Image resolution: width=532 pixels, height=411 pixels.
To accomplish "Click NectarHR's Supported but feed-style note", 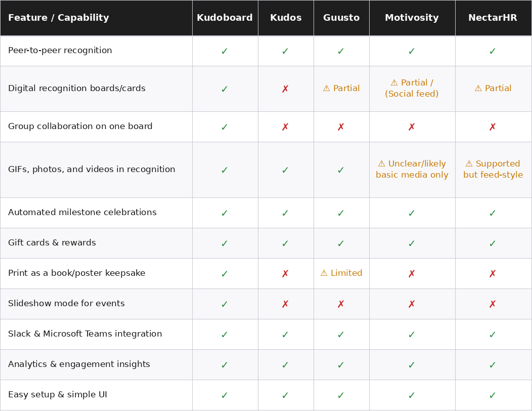I will tap(493, 170).
